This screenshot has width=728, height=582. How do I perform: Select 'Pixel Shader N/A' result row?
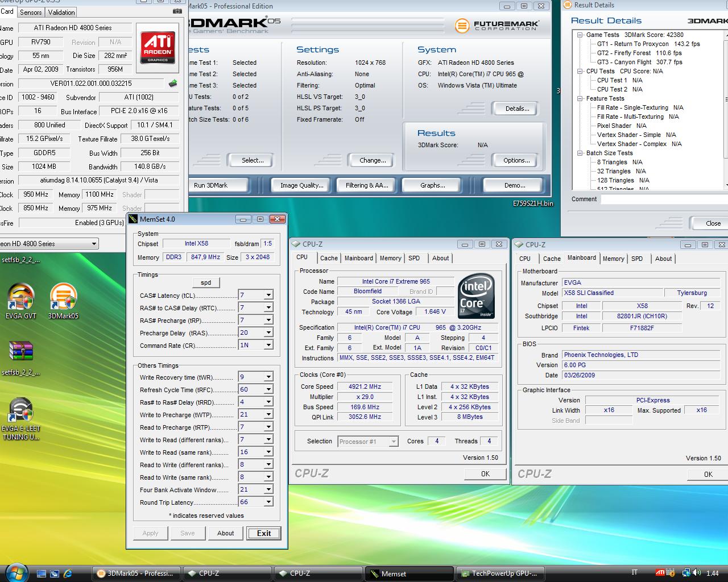click(622, 126)
